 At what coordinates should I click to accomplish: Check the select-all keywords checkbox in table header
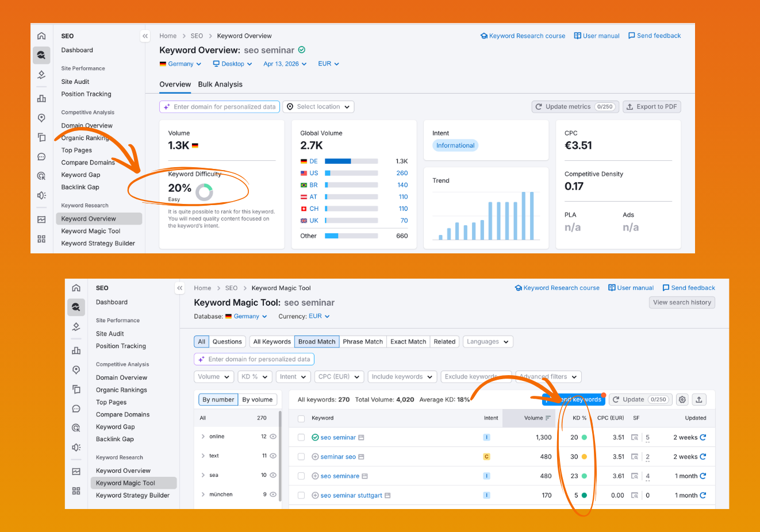[x=301, y=418]
